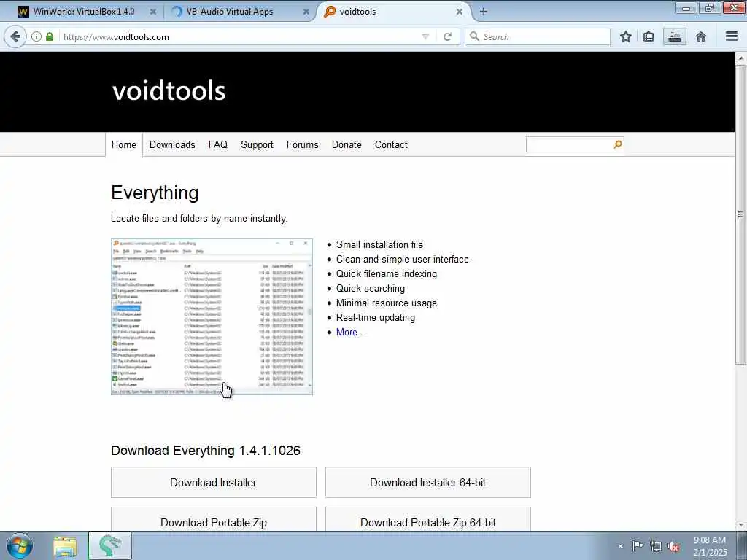Open the Firefox hamburger menu

[x=732, y=36]
